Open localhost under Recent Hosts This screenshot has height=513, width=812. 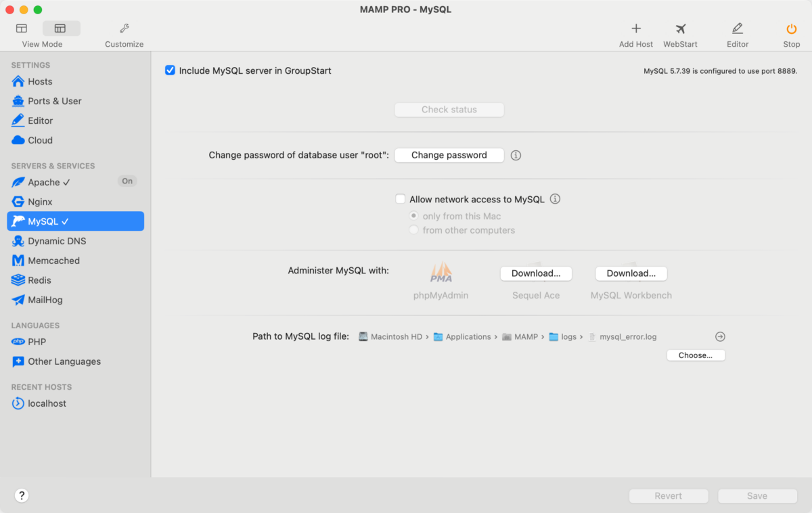click(x=47, y=404)
